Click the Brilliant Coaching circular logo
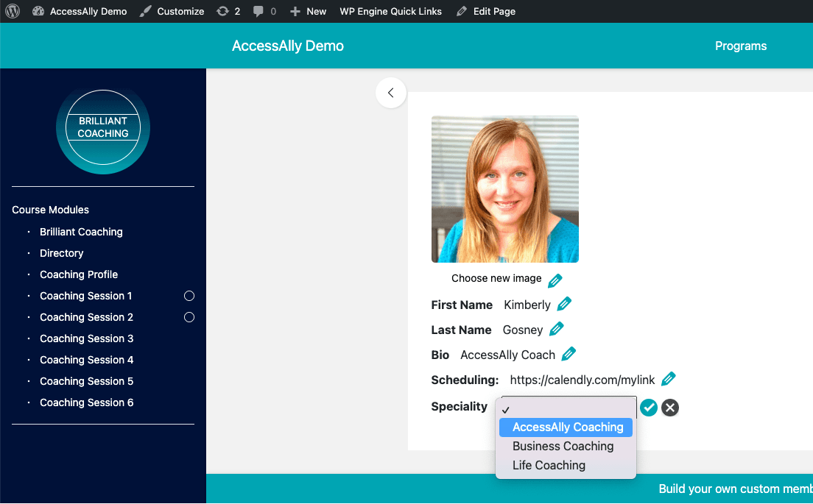This screenshot has width=813, height=504. tap(102, 127)
